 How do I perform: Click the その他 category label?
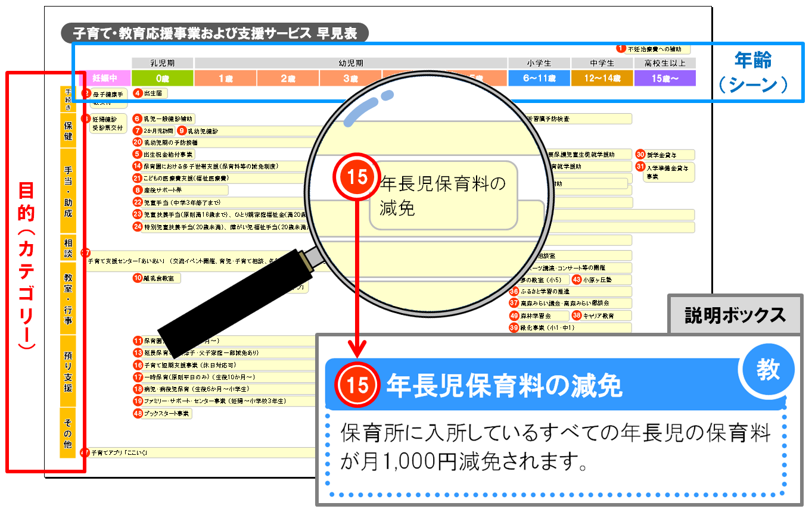(x=69, y=432)
